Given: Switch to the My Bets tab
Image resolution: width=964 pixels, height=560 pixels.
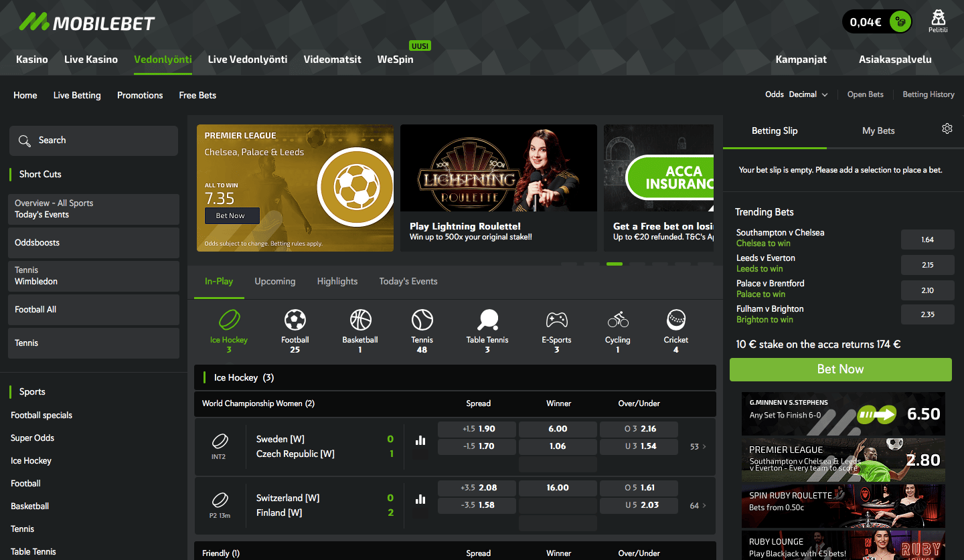Looking at the screenshot, I should click(878, 130).
